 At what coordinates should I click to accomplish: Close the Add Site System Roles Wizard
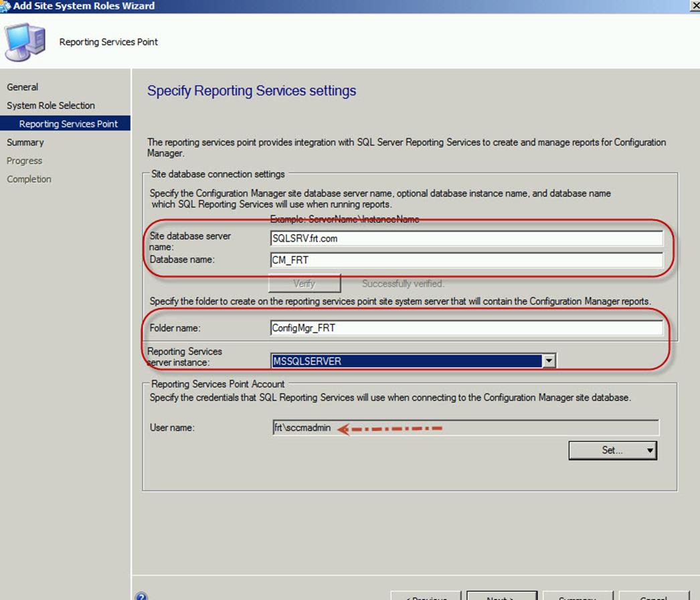(695, 6)
